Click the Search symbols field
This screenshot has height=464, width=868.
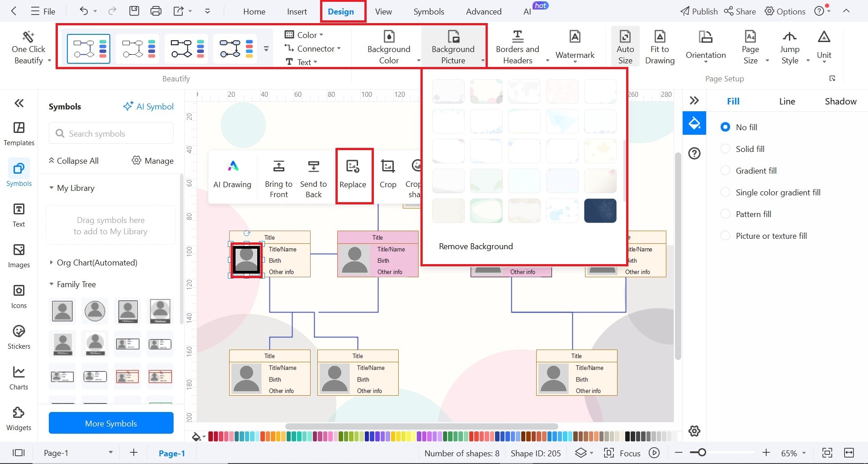click(111, 133)
